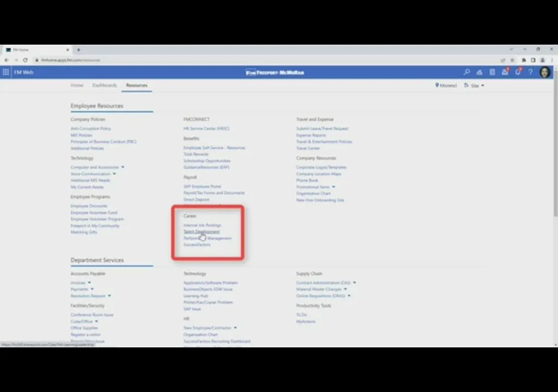Expand Computer and Accessories arrow

pos(123,167)
